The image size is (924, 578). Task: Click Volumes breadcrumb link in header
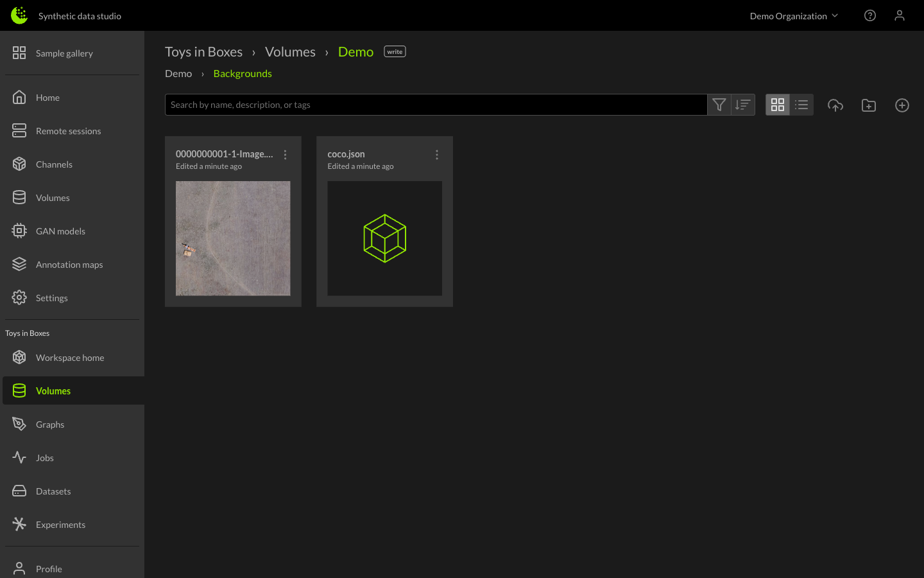pos(290,52)
